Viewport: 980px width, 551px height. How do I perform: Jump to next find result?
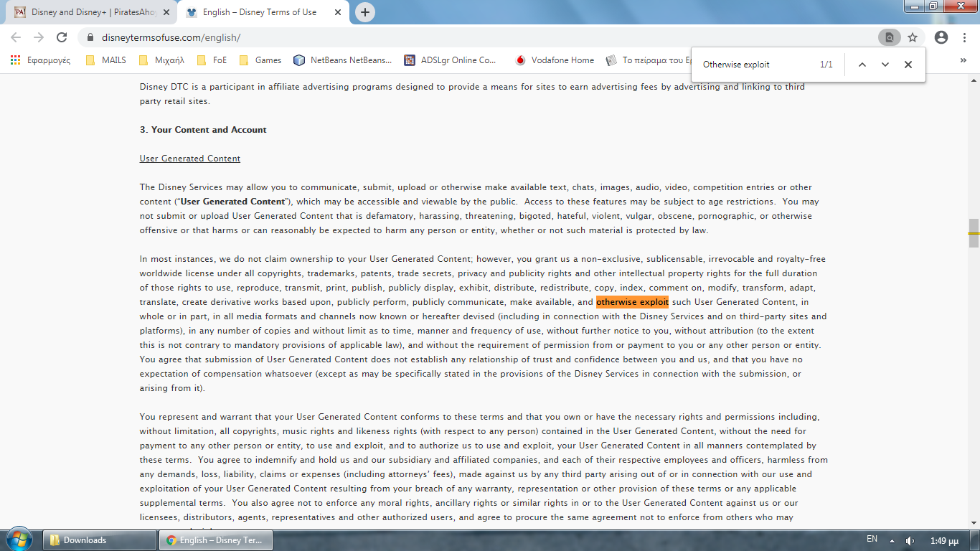(885, 65)
